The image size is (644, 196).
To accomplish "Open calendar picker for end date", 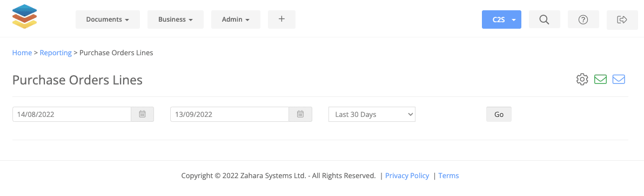I will click(x=300, y=114).
